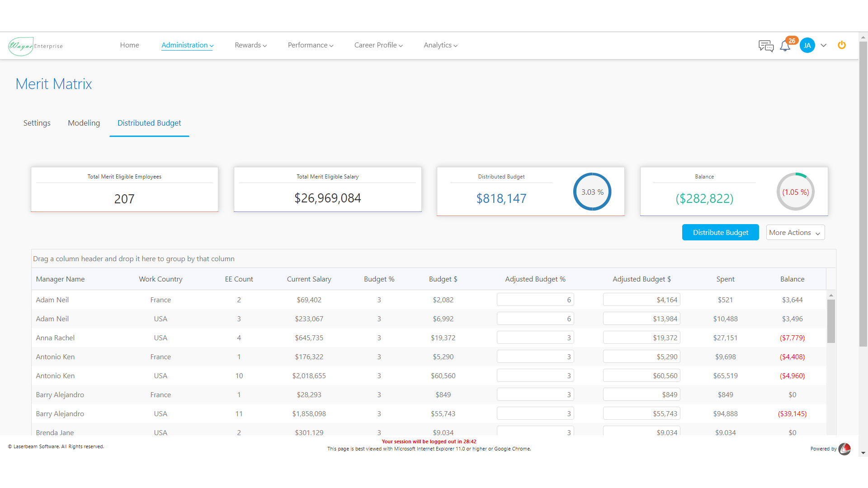Viewport: 868px width, 488px height.
Task: Click the ($39,145) balance cell
Action: (x=792, y=413)
